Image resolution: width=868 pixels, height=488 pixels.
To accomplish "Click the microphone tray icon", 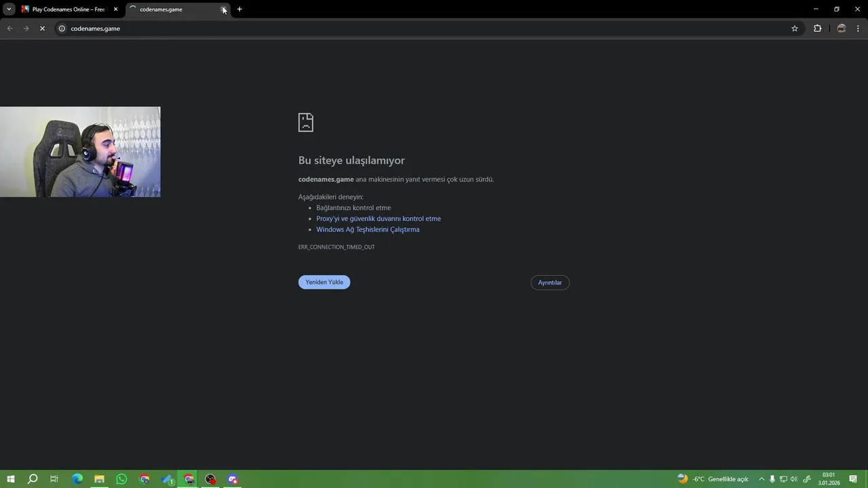I will [x=772, y=479].
